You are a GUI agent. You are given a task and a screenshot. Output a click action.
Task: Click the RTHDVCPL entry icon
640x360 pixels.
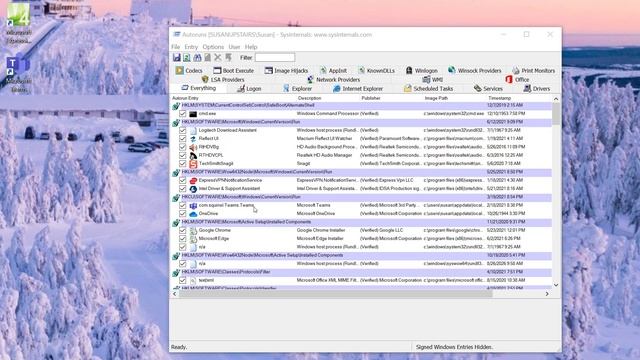(x=193, y=156)
